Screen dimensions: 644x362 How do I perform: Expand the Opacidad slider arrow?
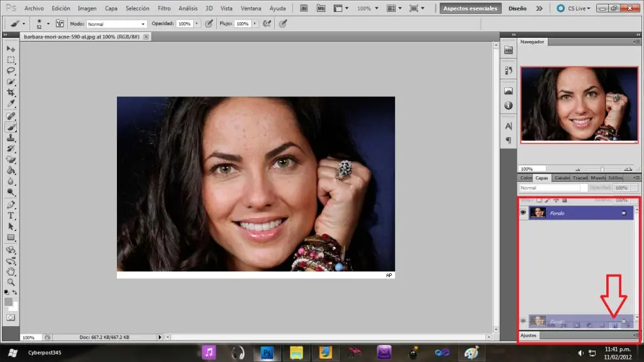(197, 24)
